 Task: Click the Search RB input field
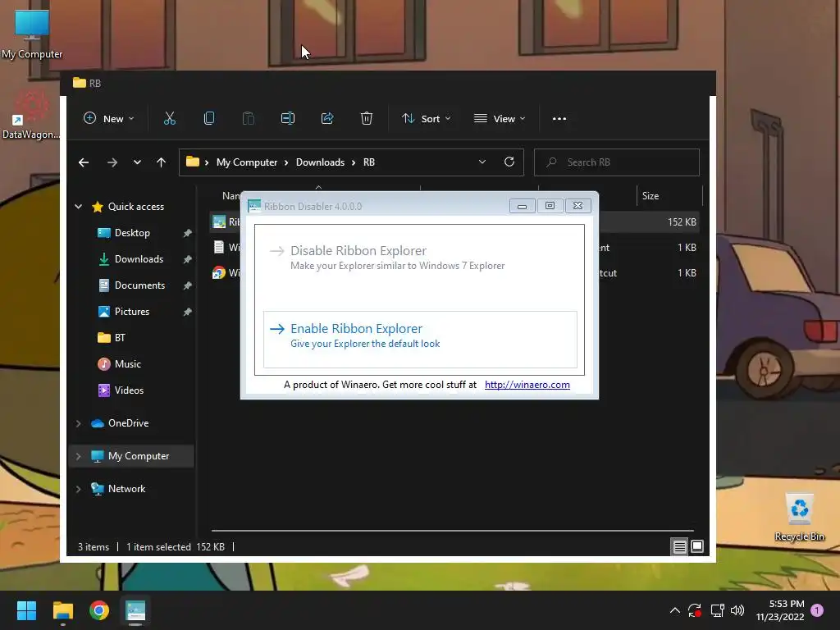pyautogui.click(x=617, y=162)
